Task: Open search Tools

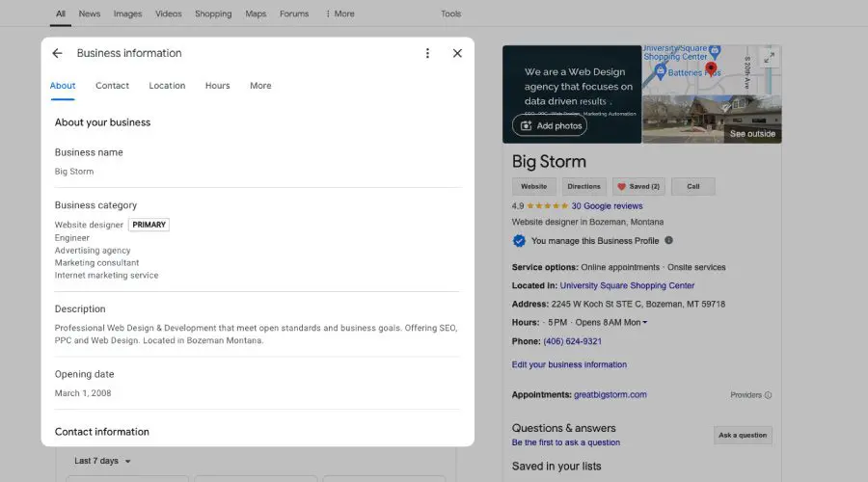Action: (451, 13)
